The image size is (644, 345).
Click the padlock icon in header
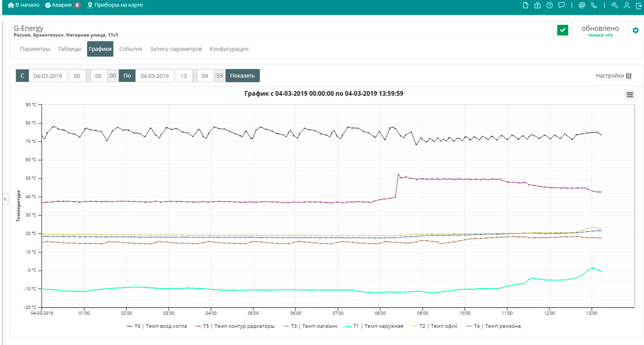(x=537, y=5)
